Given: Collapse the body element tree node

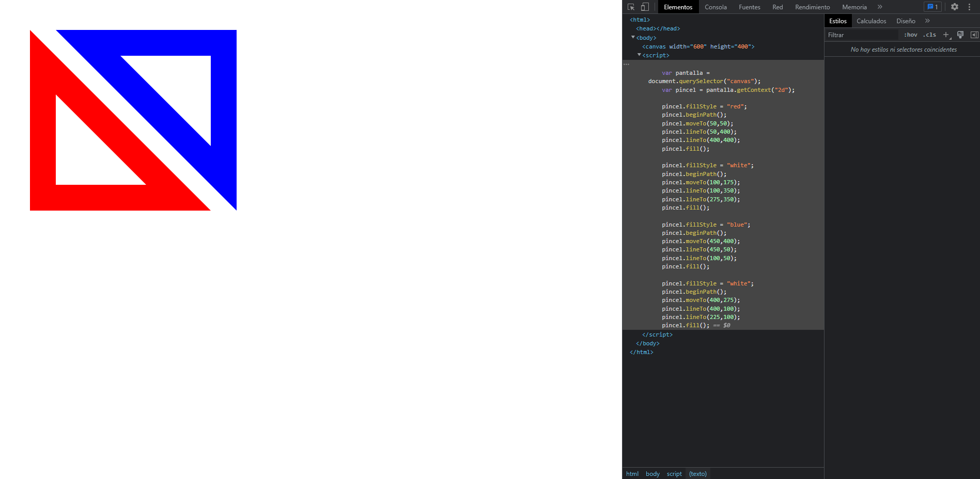Looking at the screenshot, I should [x=633, y=37].
